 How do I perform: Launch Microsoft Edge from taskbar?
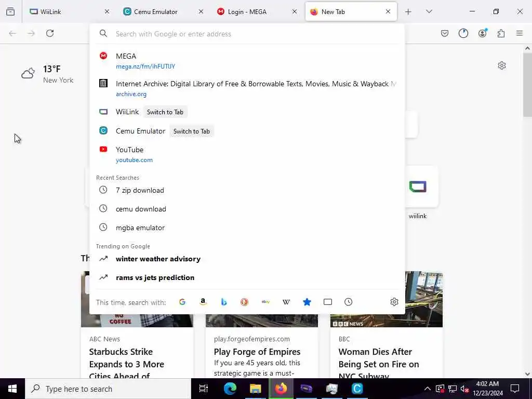230,389
